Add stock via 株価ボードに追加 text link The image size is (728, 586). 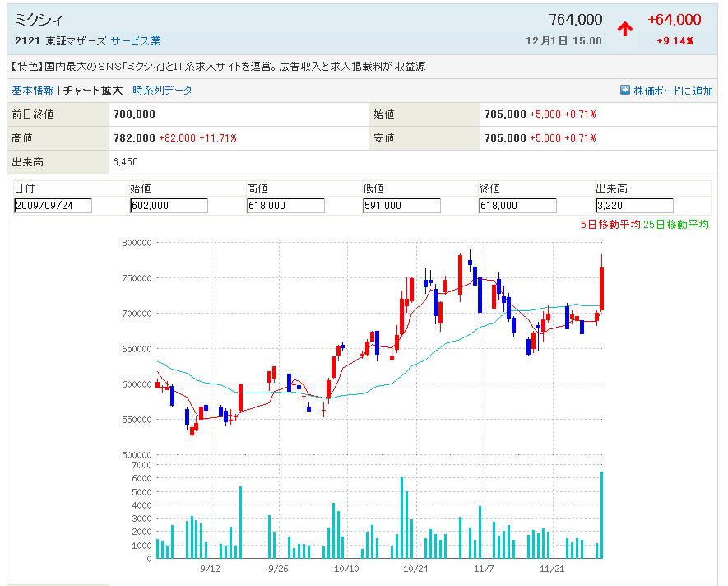[673, 91]
